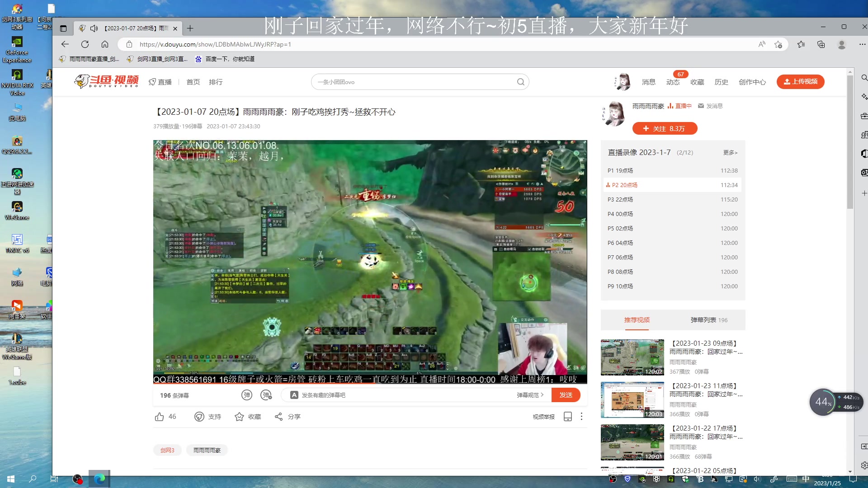The image size is (868, 488).
Task: Open the user avatar in the header
Action: [x=623, y=82]
